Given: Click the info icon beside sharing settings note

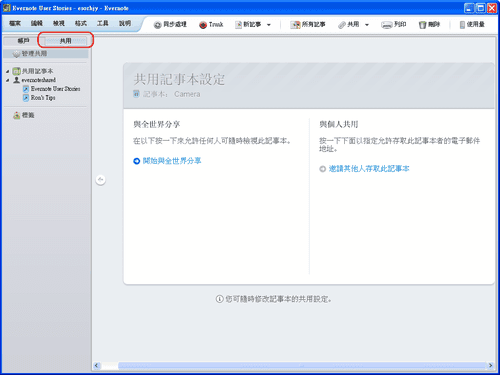Looking at the screenshot, I should tap(219, 299).
